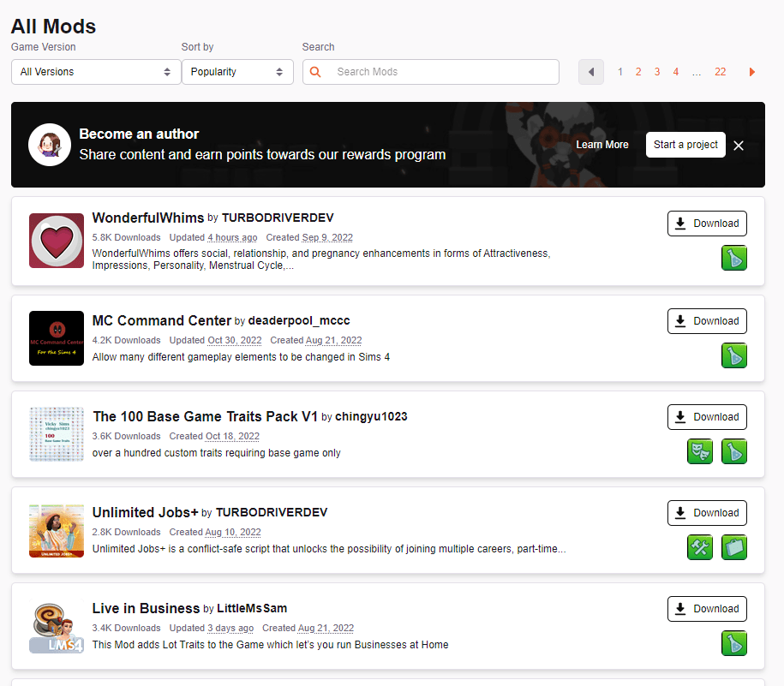The image size is (784, 686).
Task: Open the Sort by Popularity dropdown
Action: 237,72
